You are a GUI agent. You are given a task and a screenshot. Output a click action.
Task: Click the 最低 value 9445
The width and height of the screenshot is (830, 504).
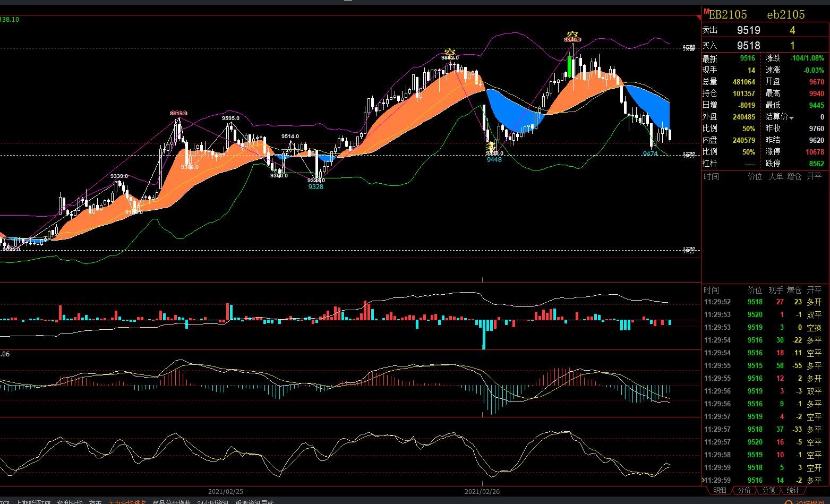(x=817, y=105)
